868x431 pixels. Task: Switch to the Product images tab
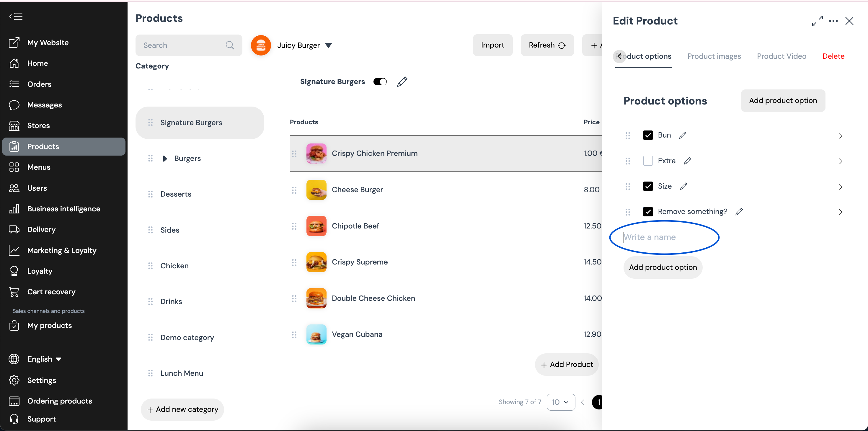tap(714, 56)
